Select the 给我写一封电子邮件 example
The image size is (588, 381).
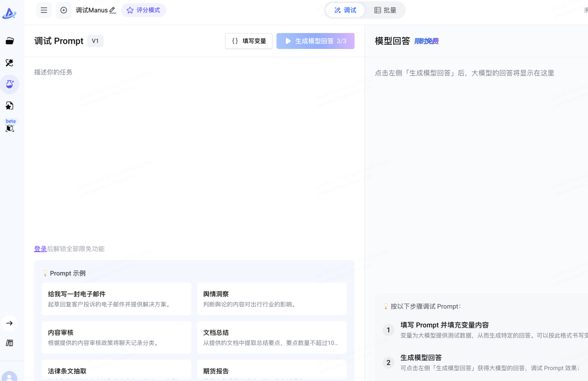point(117,299)
